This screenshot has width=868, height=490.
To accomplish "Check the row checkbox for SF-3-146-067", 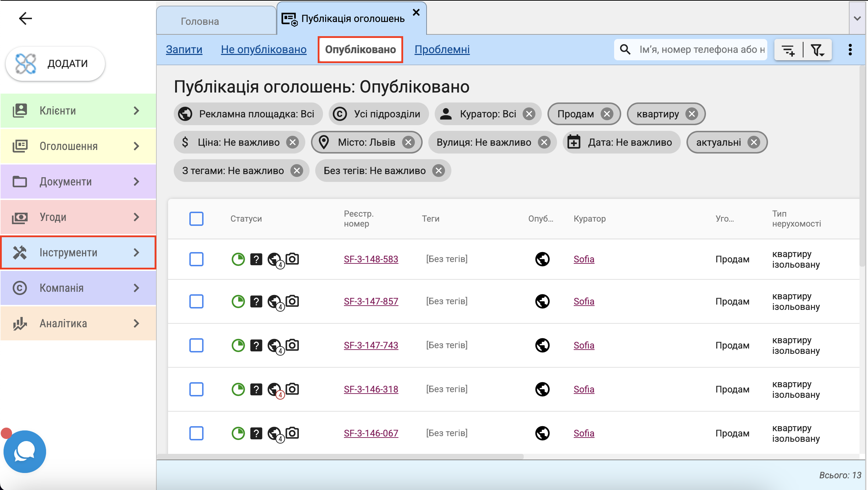I will pyautogui.click(x=196, y=433).
